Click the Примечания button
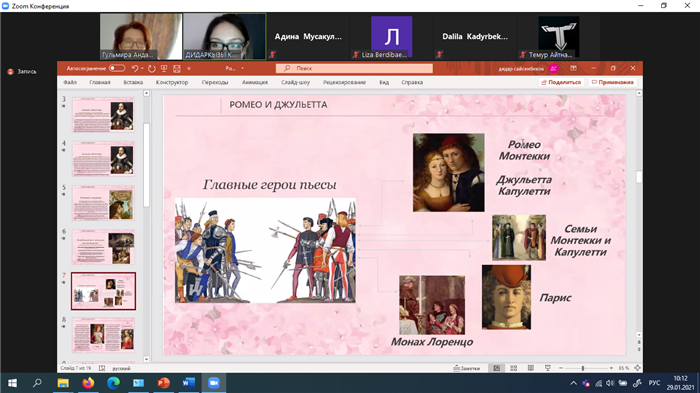700x393 pixels. (612, 82)
